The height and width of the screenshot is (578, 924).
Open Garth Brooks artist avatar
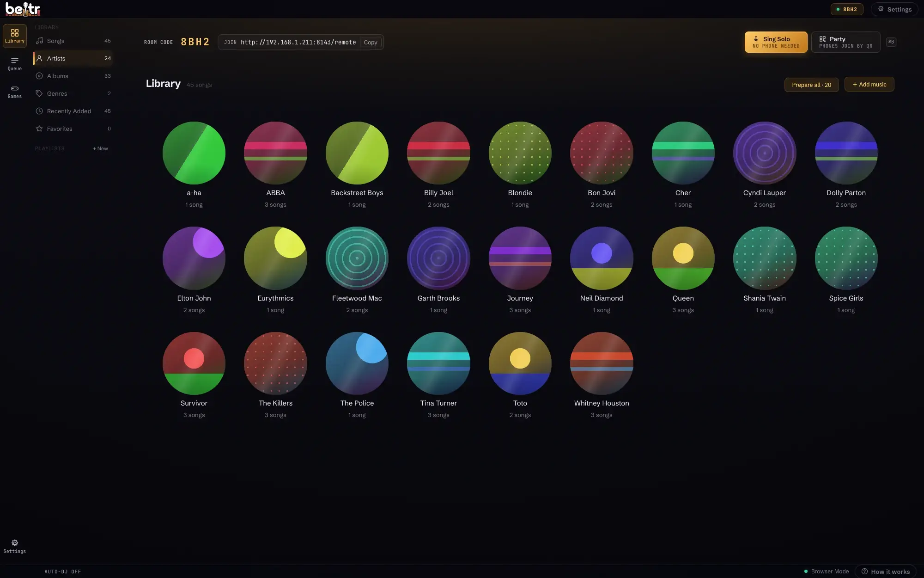click(438, 258)
